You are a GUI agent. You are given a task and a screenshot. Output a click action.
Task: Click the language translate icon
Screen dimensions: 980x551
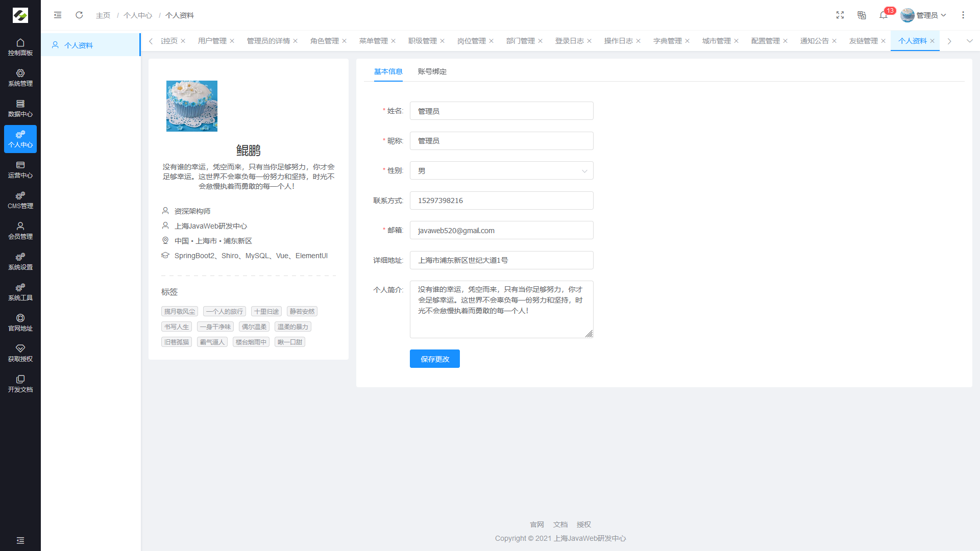862,15
